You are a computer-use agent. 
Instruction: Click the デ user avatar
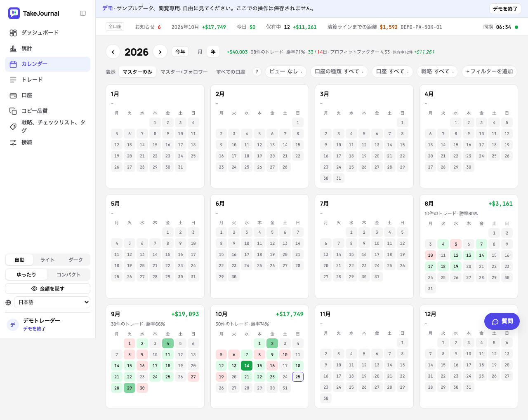(x=13, y=324)
